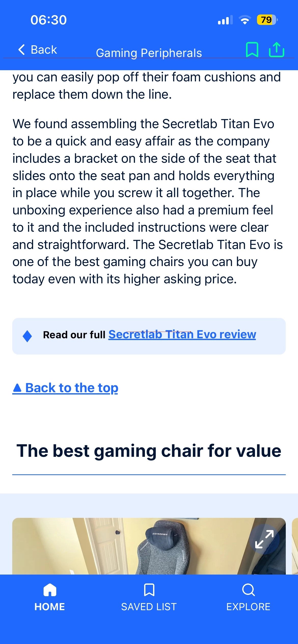The height and width of the screenshot is (644, 298).
Task: Tap the battery indicator showing 79
Action: tap(267, 20)
